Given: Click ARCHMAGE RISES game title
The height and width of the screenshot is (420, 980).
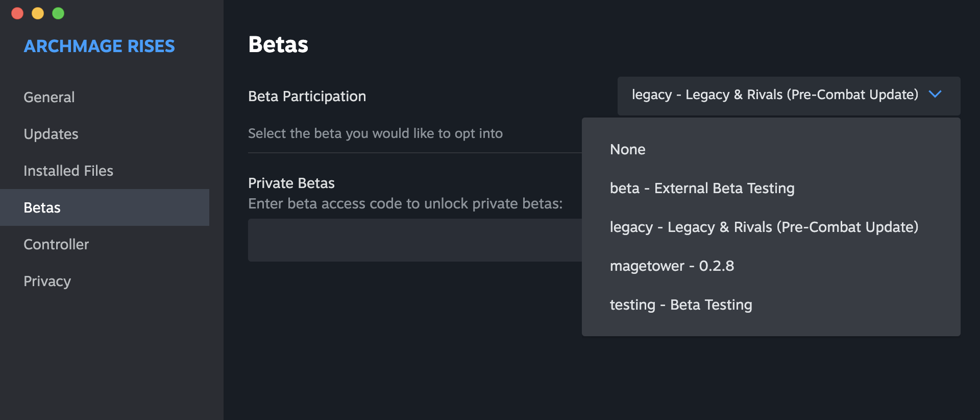Looking at the screenshot, I should 99,46.
